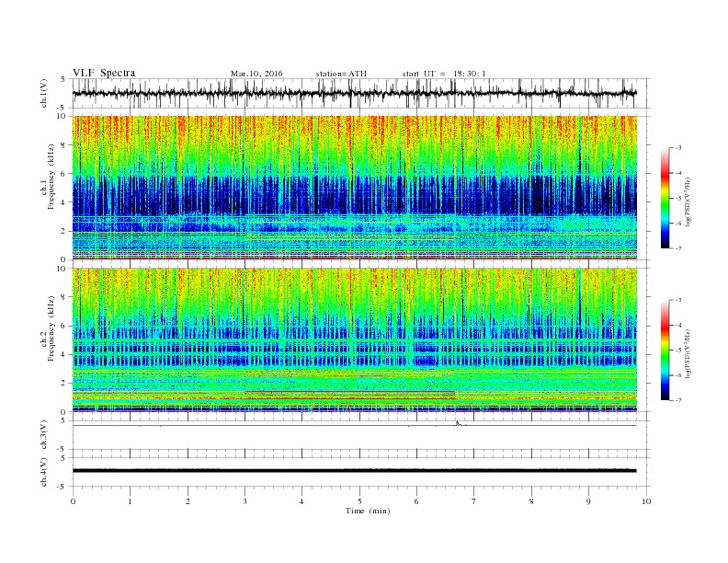Select the date text "Mar.10, 2016"
Screen dimensions: 728x563
(256, 74)
